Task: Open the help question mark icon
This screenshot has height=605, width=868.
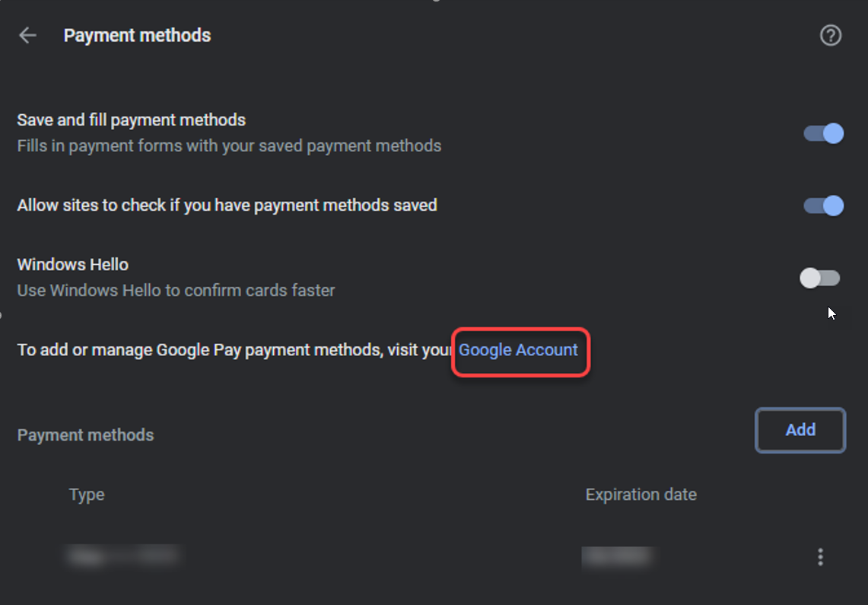Action: tap(831, 36)
